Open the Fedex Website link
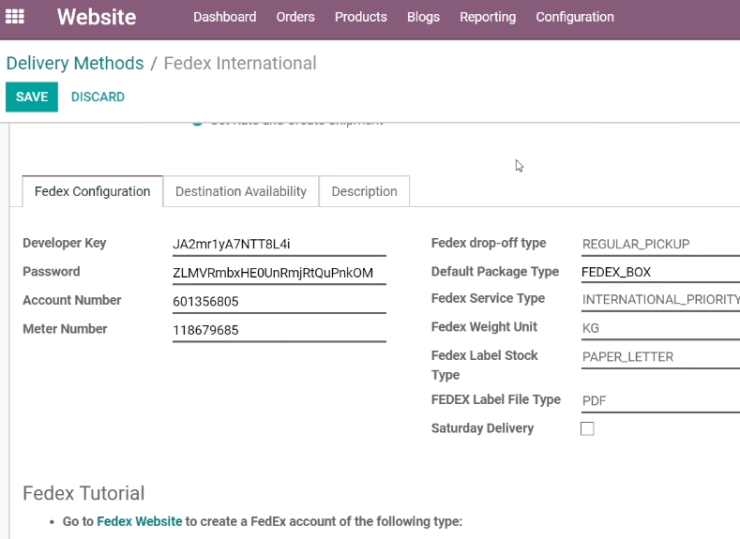This screenshot has width=740, height=539. (x=139, y=522)
